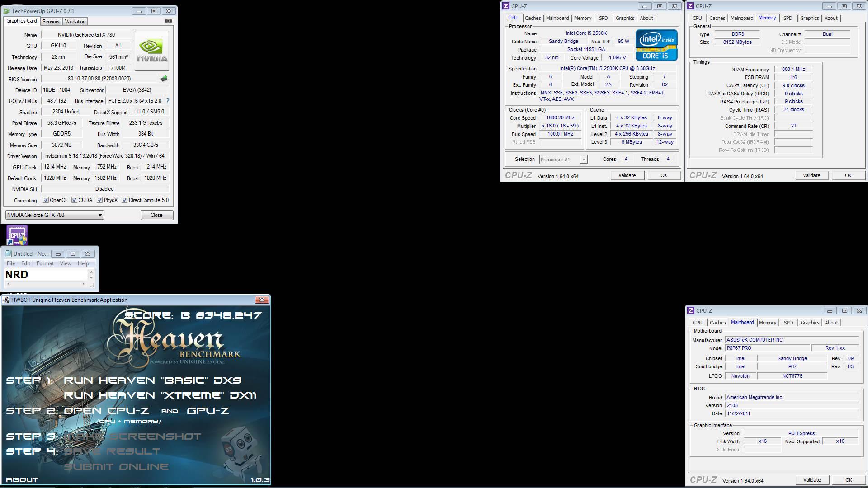Click OK in CPU-Z Mainboard window
868x488 pixels.
(x=849, y=480)
